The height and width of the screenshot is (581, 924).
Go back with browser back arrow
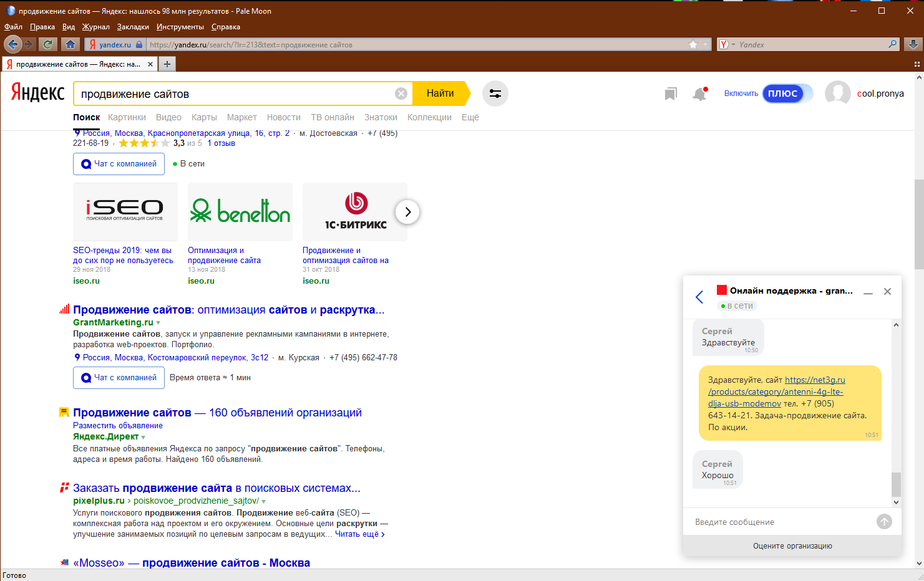tap(13, 44)
